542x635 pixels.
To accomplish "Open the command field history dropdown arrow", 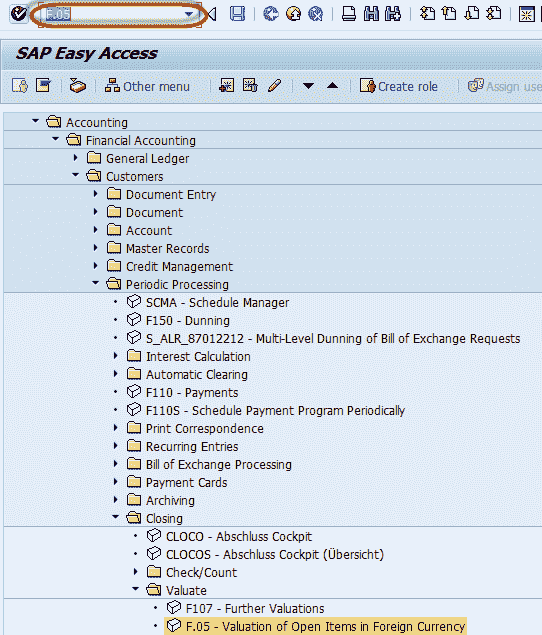I will 189,14.
